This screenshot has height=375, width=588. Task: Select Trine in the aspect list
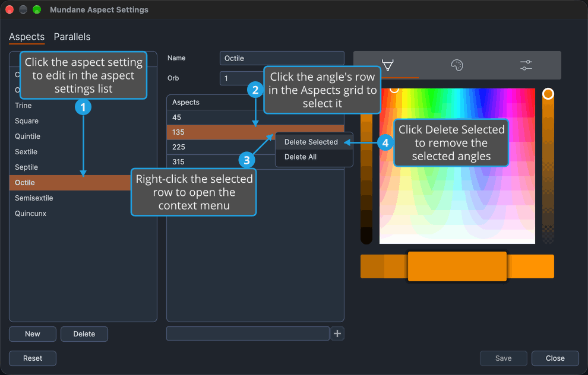pyautogui.click(x=83, y=106)
